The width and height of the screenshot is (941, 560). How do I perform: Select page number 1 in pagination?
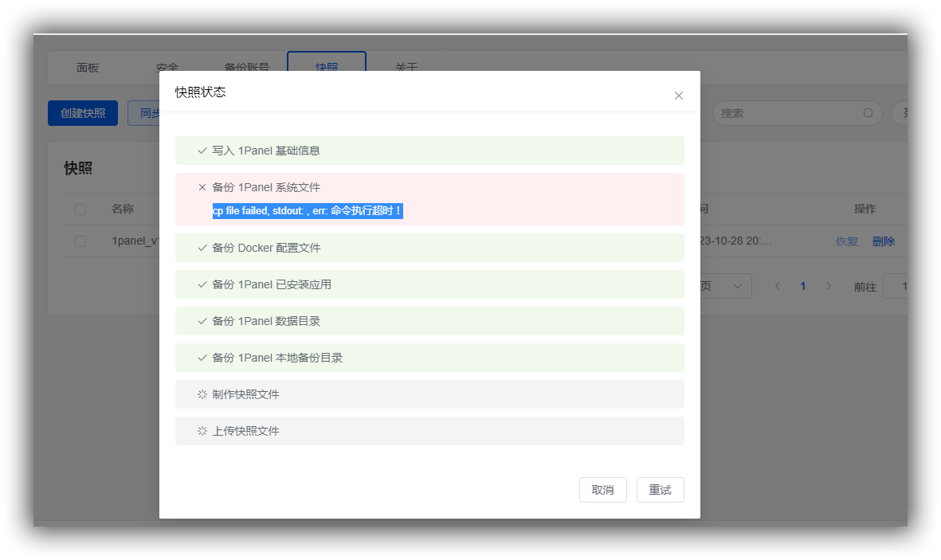click(803, 286)
